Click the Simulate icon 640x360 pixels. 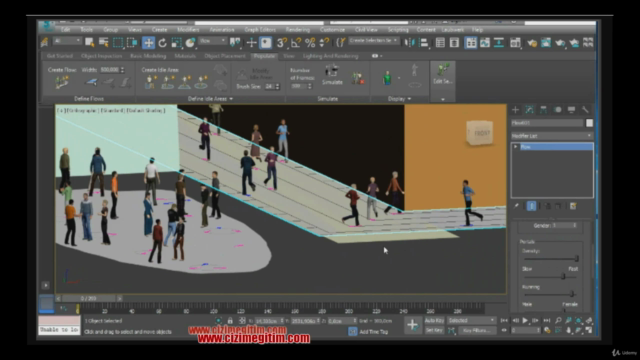(332, 74)
